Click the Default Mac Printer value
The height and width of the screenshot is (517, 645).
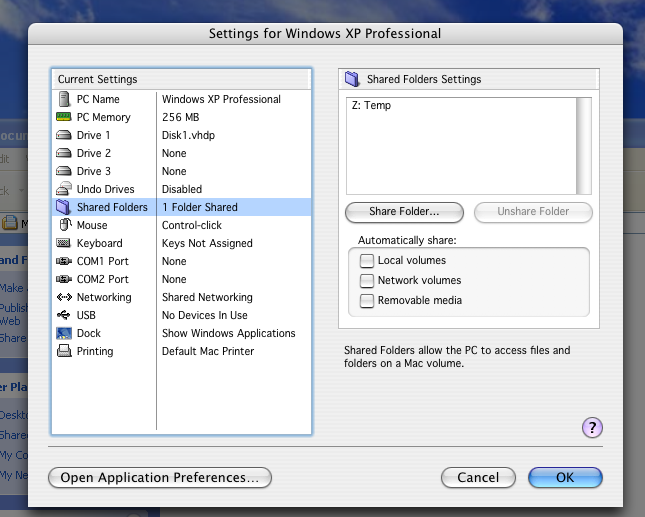click(208, 351)
